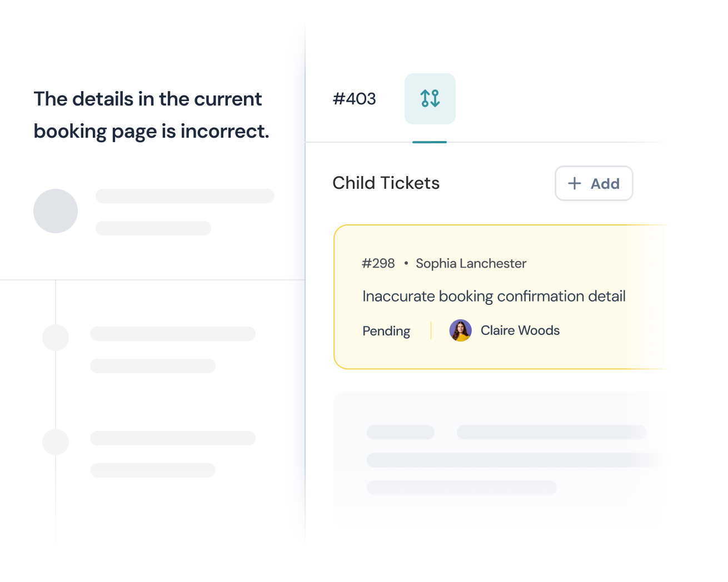Expand the Child Tickets section
The image size is (728, 582).
pyautogui.click(x=386, y=183)
